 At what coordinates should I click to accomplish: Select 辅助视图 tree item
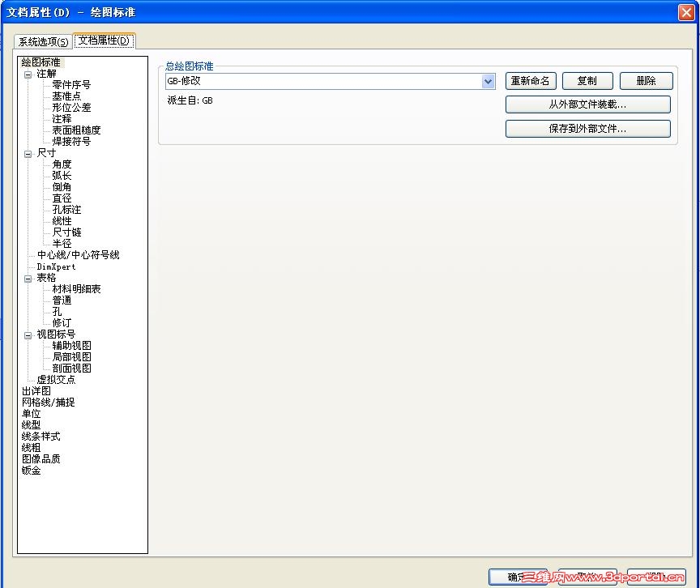click(71, 346)
